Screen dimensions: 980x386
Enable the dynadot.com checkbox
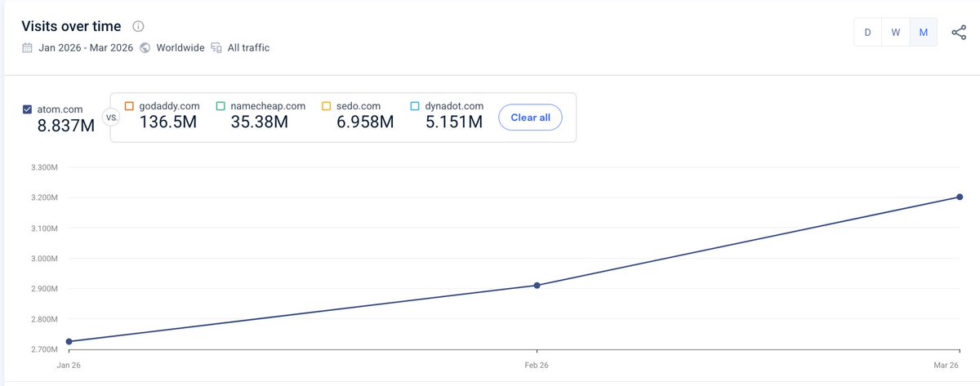click(x=415, y=106)
